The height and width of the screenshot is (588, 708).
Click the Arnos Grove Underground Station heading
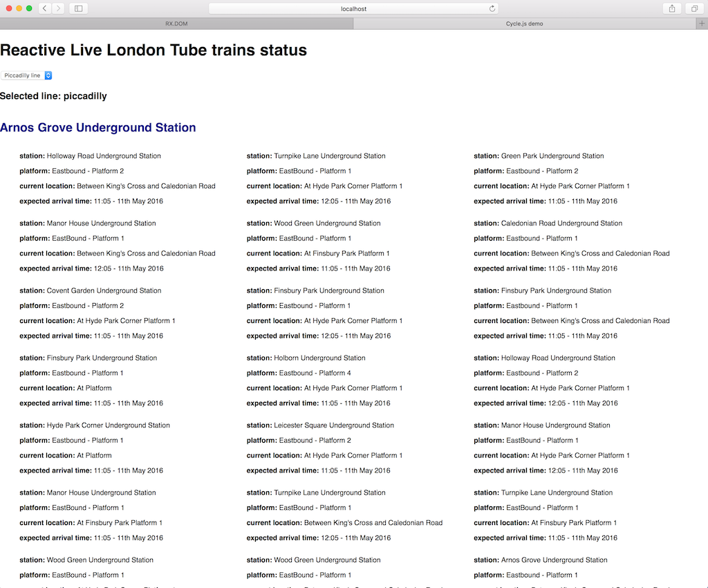pos(98,128)
